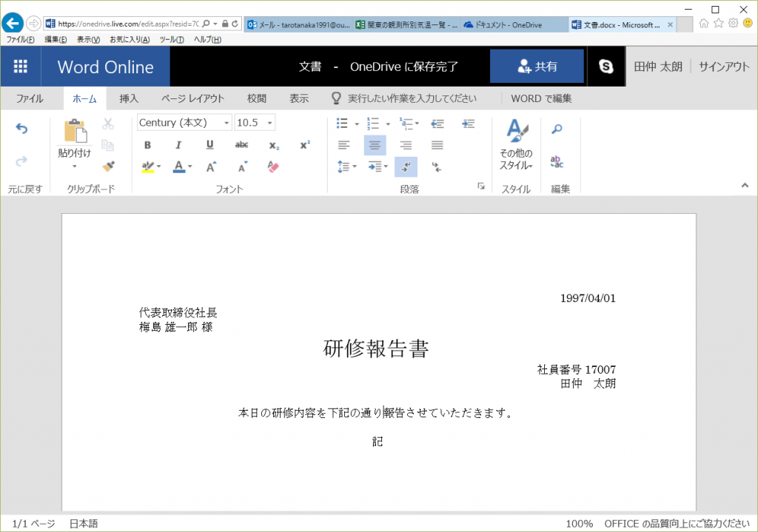Viewport: 758px width, 532px height.
Task: Toggle italic formatting
Action: click(178, 145)
